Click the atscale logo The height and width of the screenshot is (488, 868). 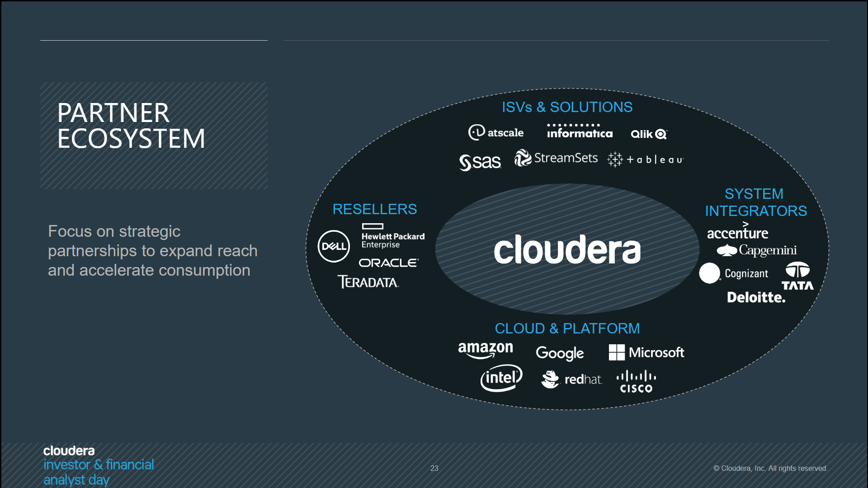click(x=496, y=132)
